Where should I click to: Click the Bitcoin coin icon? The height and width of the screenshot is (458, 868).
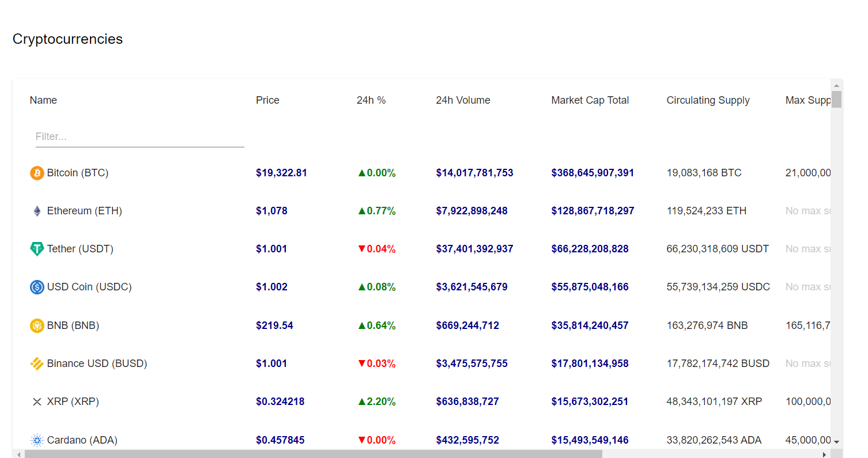pyautogui.click(x=37, y=173)
